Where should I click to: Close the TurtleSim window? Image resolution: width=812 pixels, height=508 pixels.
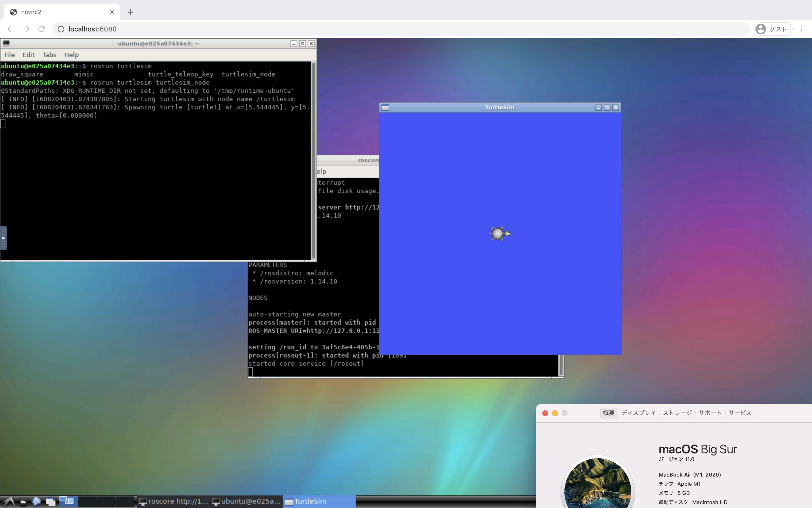(x=616, y=107)
